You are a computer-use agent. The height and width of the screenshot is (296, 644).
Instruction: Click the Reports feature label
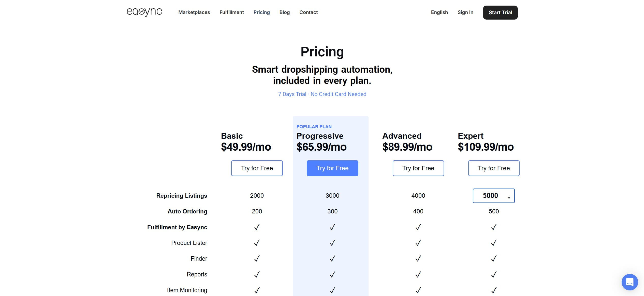tap(197, 274)
